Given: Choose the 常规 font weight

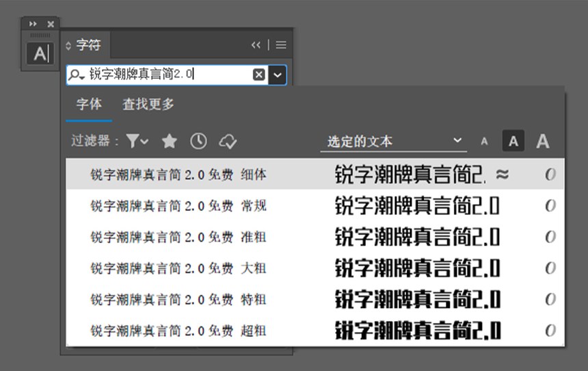Looking at the screenshot, I should (x=178, y=206).
